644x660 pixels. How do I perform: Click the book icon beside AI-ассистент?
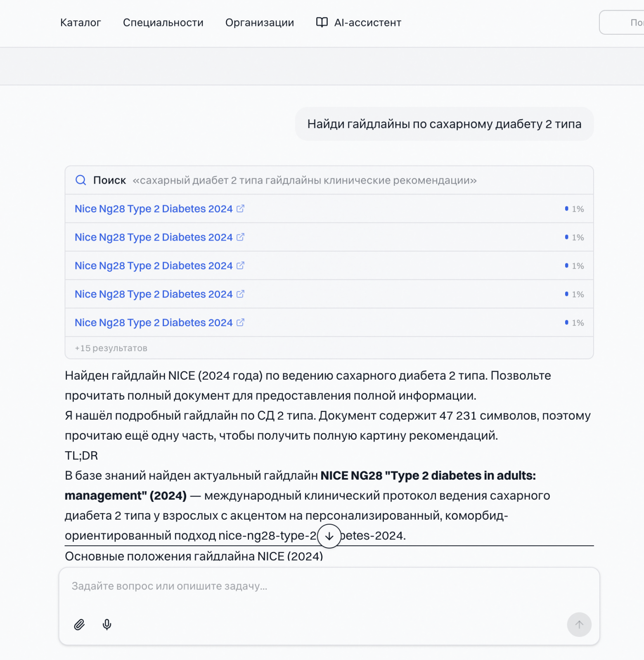tap(322, 22)
